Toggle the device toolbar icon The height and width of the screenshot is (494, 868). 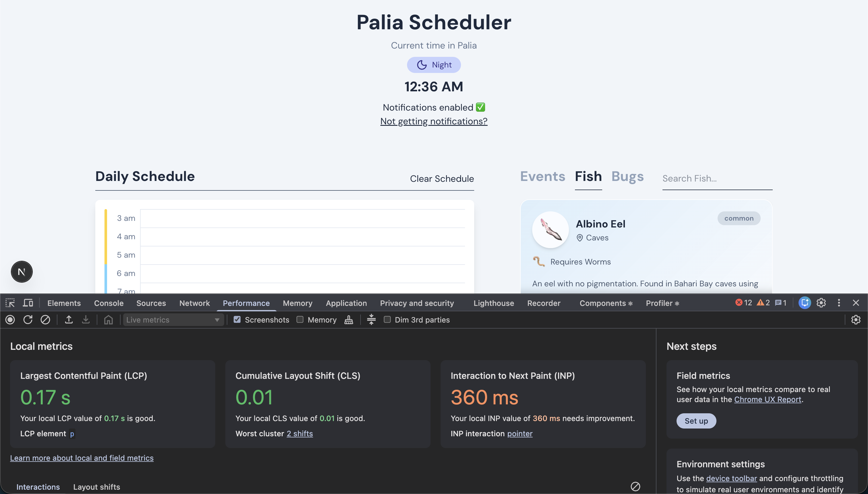click(28, 303)
